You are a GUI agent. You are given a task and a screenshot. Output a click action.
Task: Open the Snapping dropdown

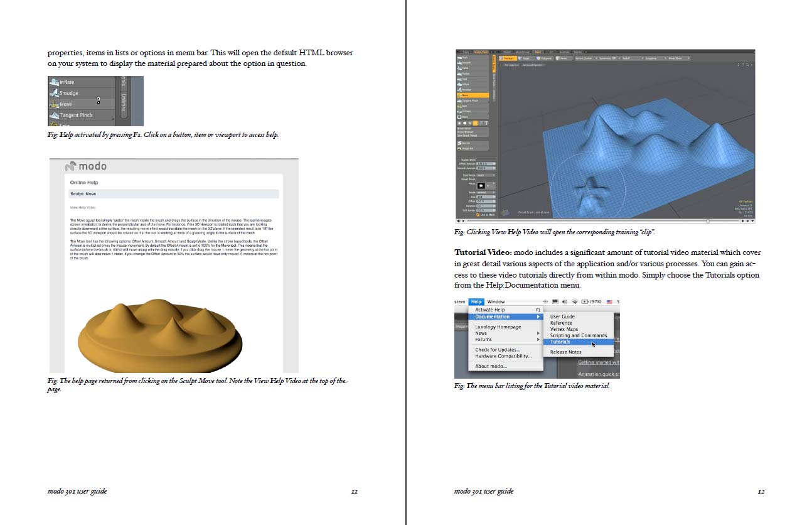point(654,58)
